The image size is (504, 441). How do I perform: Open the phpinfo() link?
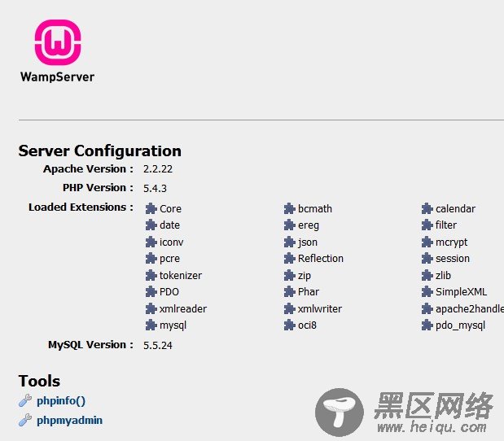pyautogui.click(x=61, y=401)
